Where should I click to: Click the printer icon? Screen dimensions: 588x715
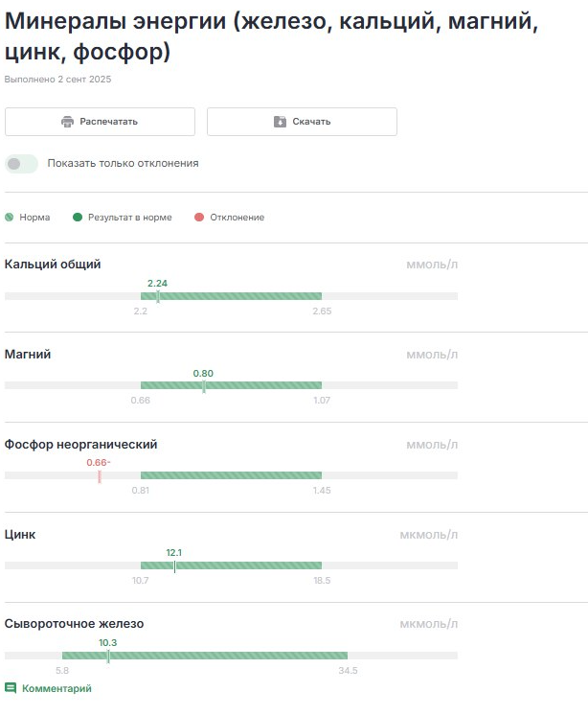[67, 122]
